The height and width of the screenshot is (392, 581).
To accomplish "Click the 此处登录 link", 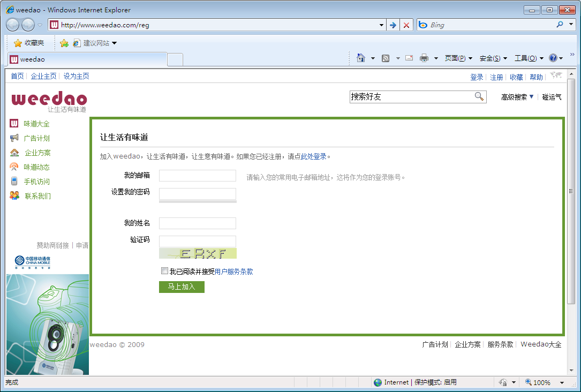I will pos(313,156).
